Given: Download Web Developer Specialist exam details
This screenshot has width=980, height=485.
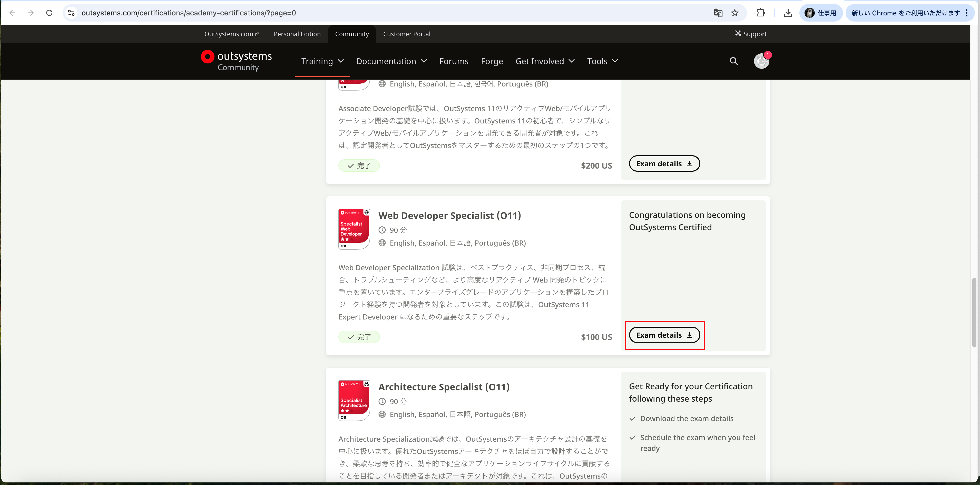Looking at the screenshot, I should pyautogui.click(x=664, y=335).
